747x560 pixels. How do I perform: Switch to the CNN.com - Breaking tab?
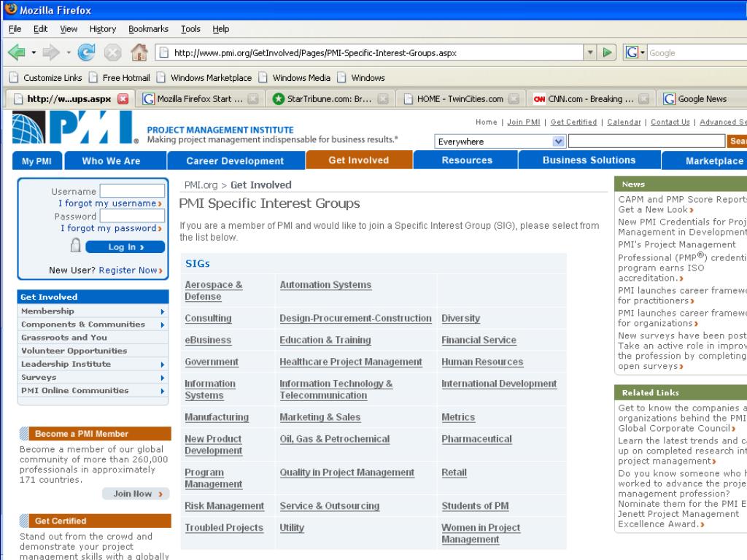[591, 98]
